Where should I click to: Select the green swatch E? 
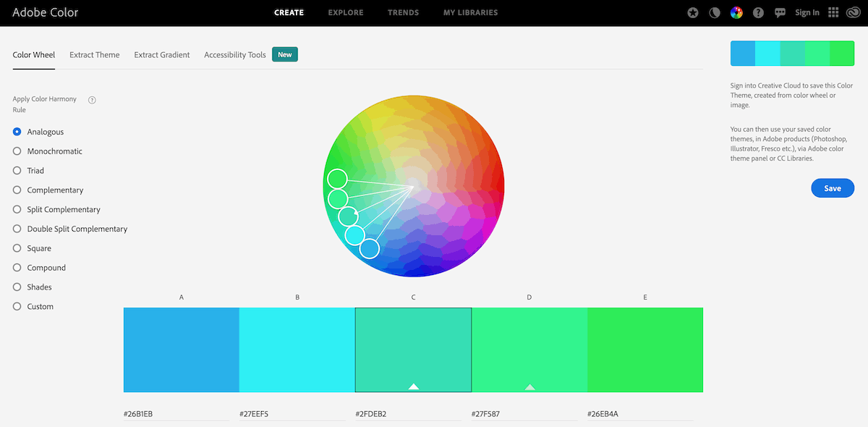[645, 350]
